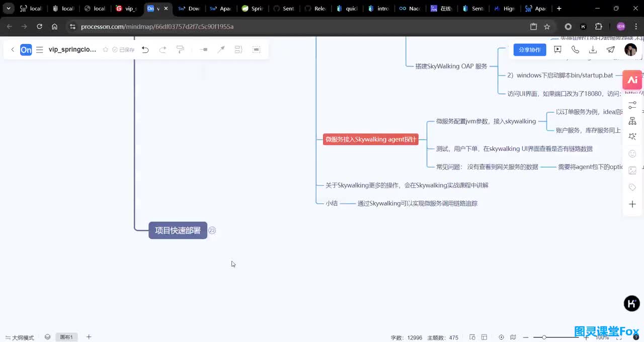Select the format painter tool
644x342 pixels.
click(180, 50)
